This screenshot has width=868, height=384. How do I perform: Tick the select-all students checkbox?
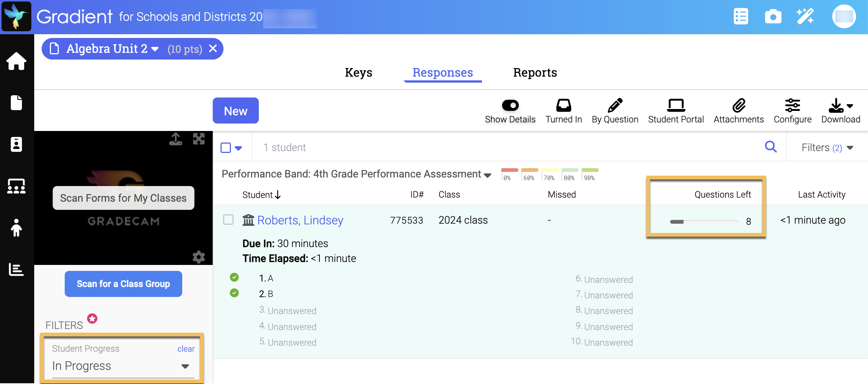pyautogui.click(x=226, y=148)
